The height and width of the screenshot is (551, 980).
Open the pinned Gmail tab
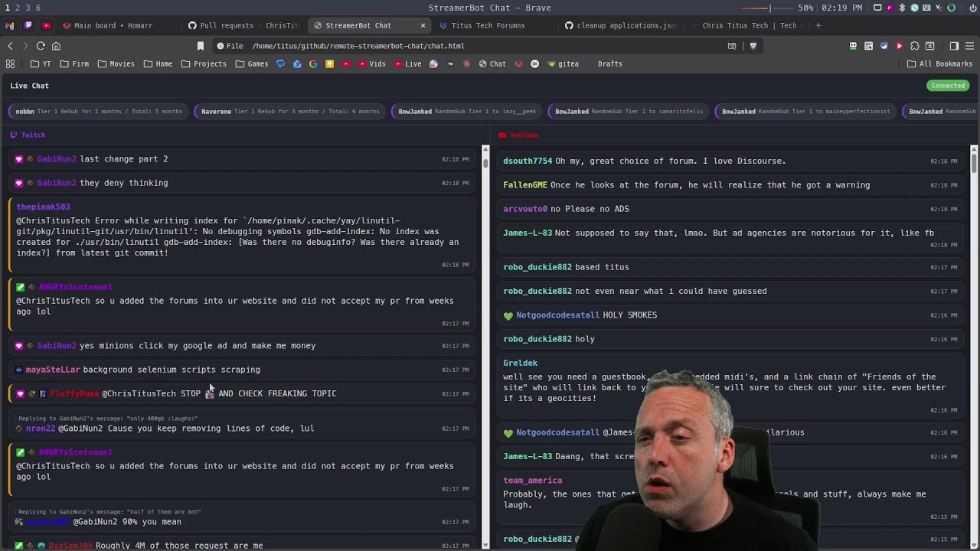(10, 25)
